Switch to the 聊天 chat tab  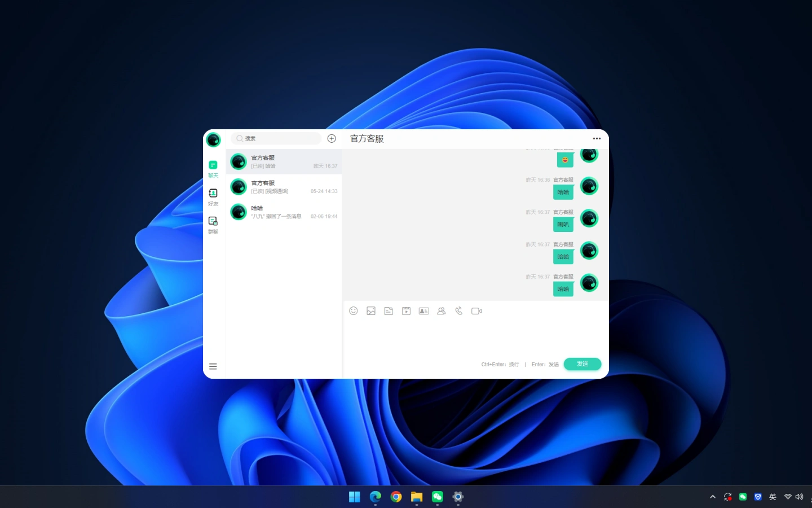pyautogui.click(x=213, y=169)
